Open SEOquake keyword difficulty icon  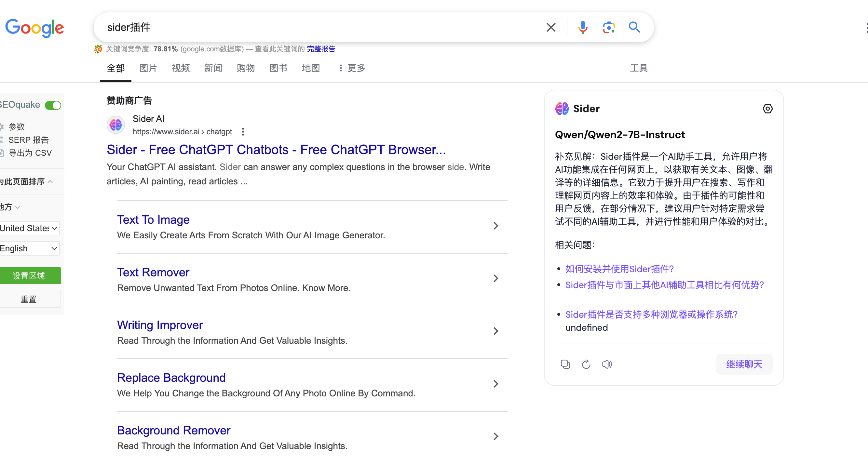(98, 49)
